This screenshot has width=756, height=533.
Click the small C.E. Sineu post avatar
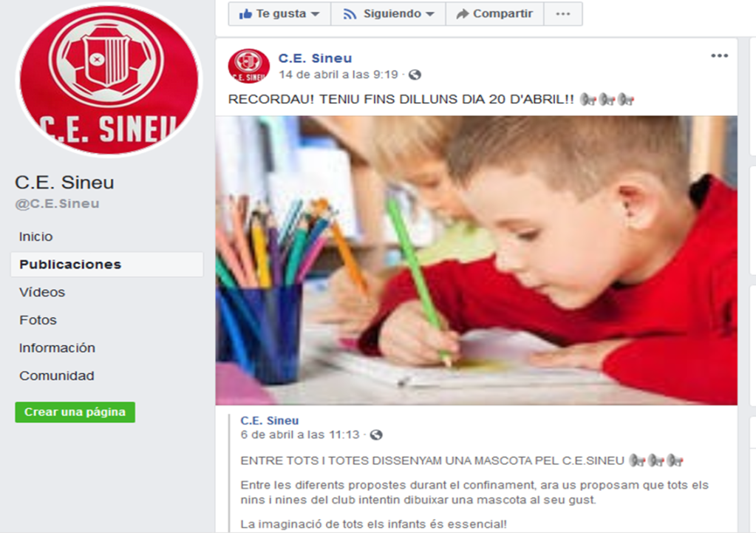coord(249,66)
